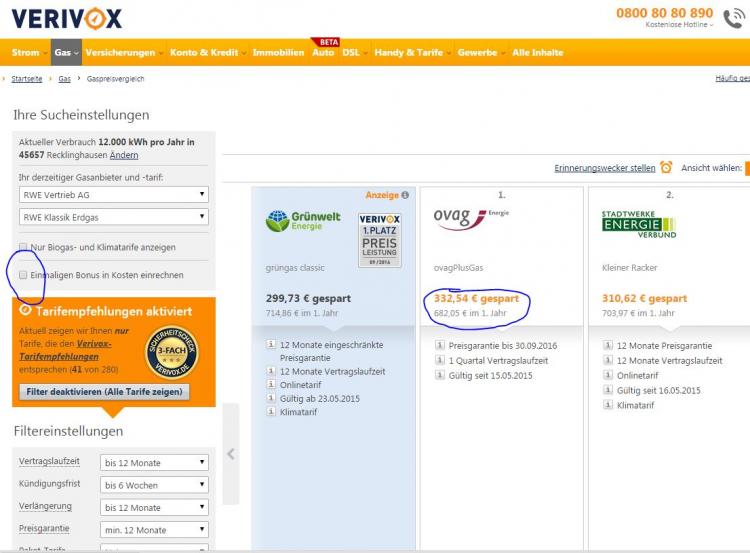Click the Verivox logo
750x553 pixels.
(66, 18)
